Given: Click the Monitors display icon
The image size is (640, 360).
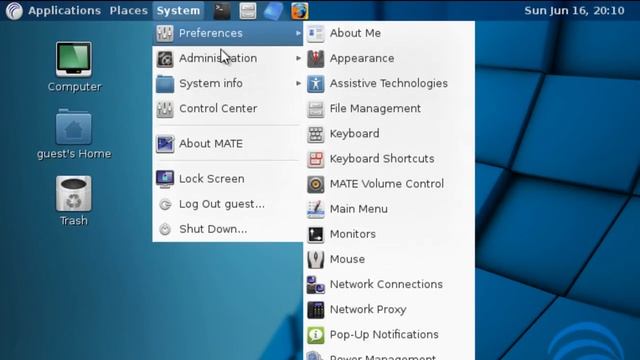Looking at the screenshot, I should point(316,235).
